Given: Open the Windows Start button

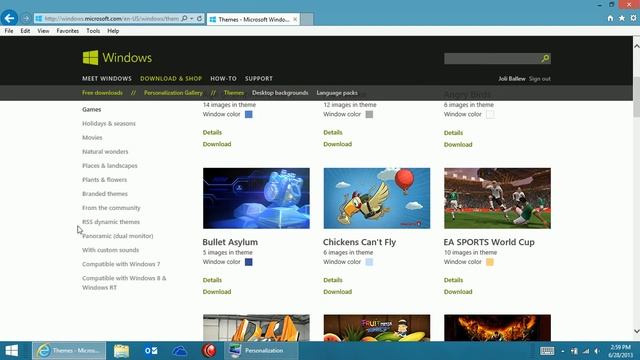Looking at the screenshot, I should tap(11, 351).
